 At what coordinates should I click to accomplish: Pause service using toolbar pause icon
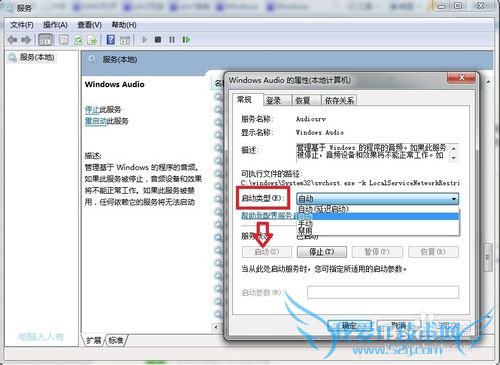pos(172,40)
